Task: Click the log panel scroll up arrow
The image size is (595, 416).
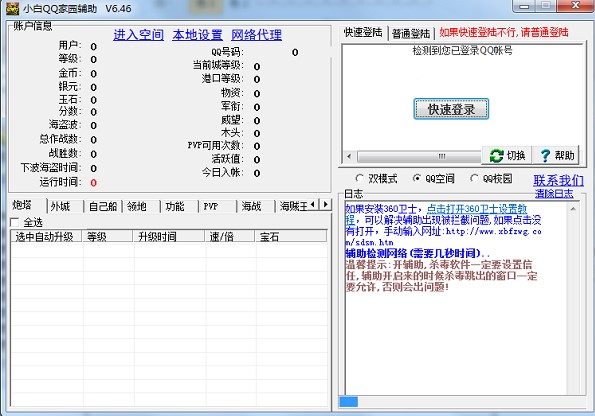Action: coord(573,208)
